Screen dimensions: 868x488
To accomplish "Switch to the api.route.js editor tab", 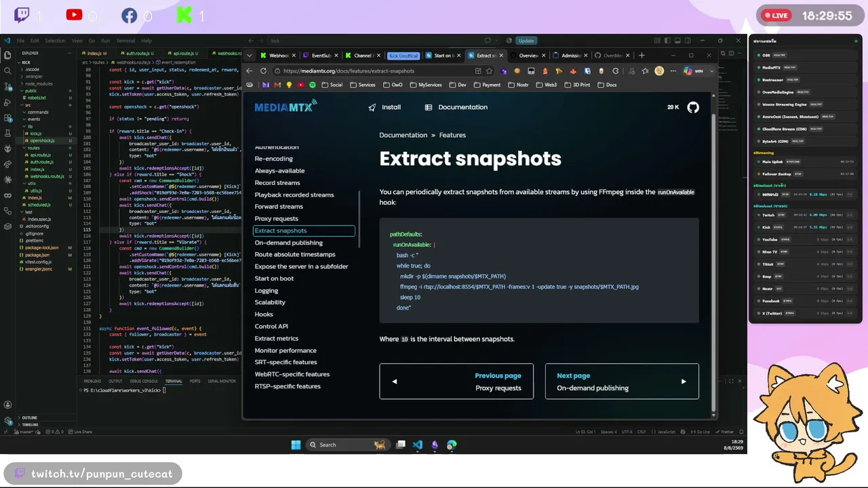I will pyautogui.click(x=183, y=53).
